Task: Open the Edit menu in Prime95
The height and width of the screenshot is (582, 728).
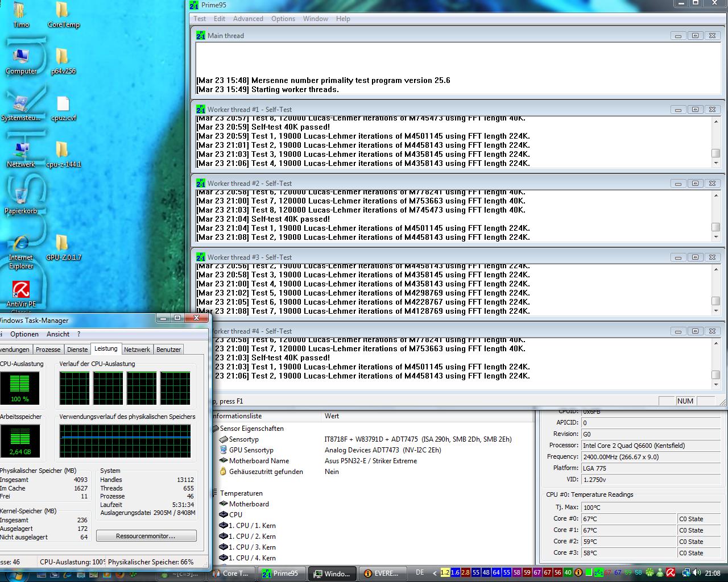Action: 220,19
